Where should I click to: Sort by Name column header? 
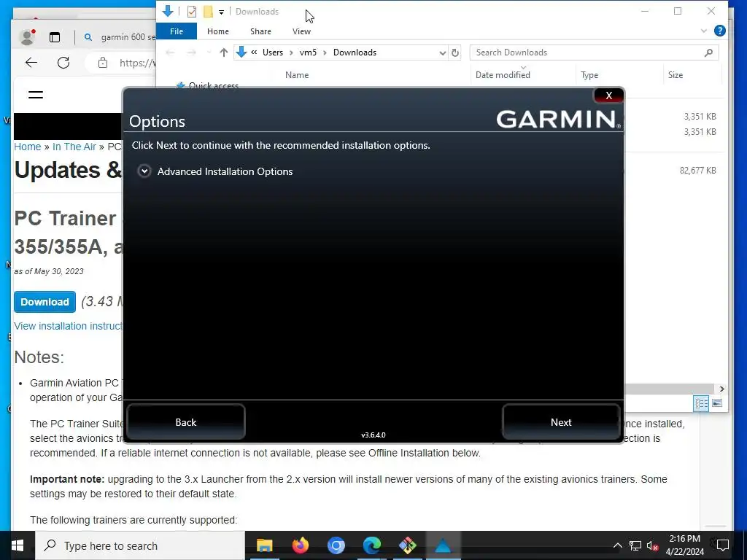297,75
